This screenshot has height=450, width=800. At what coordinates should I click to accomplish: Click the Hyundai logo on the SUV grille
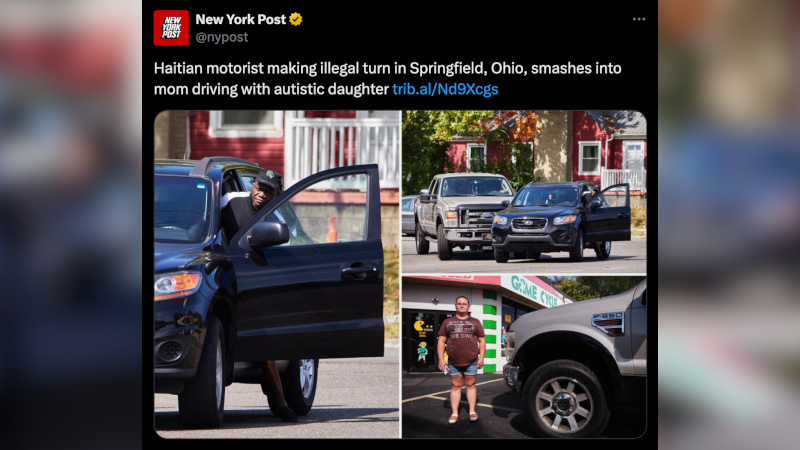pyautogui.click(x=529, y=223)
